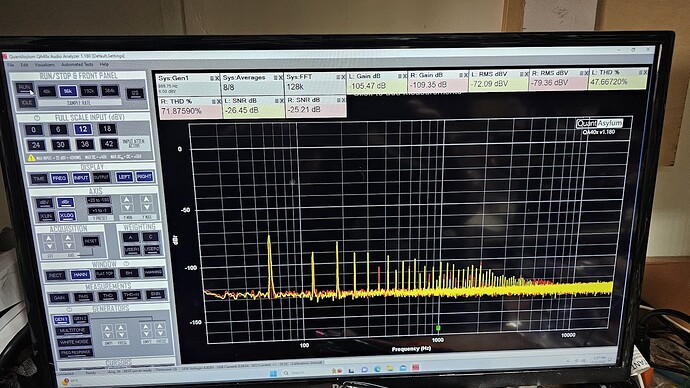Click the Window section info icon
The height and width of the screenshot is (388, 690).
[126, 264]
